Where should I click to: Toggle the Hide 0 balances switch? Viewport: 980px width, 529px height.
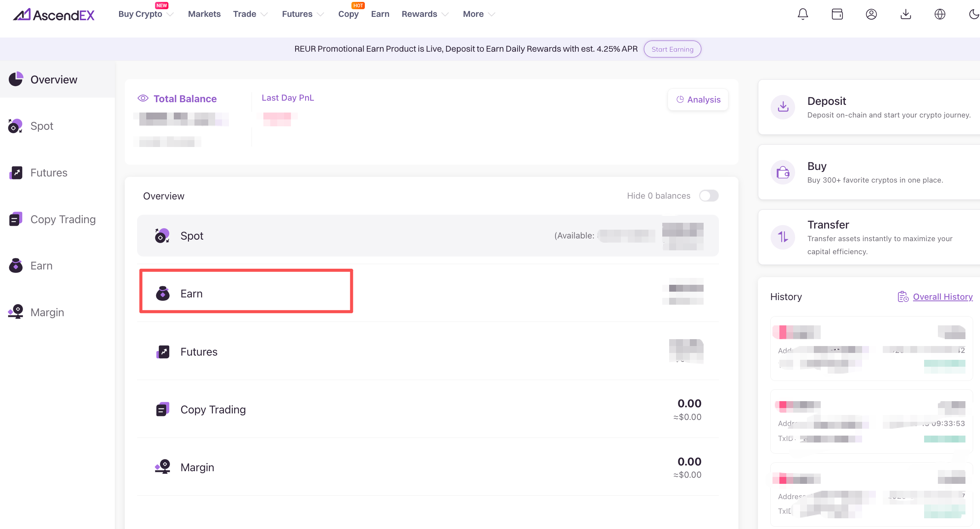point(709,196)
